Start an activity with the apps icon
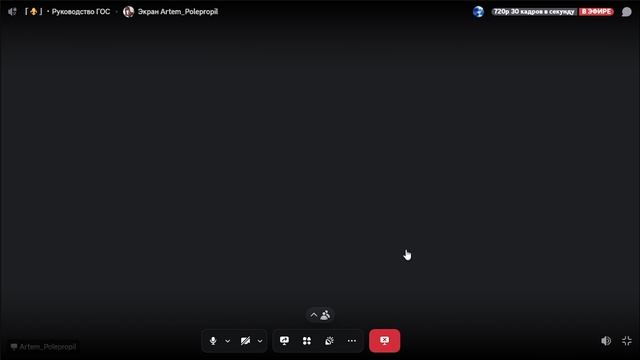The height and width of the screenshot is (360, 640). click(x=307, y=341)
